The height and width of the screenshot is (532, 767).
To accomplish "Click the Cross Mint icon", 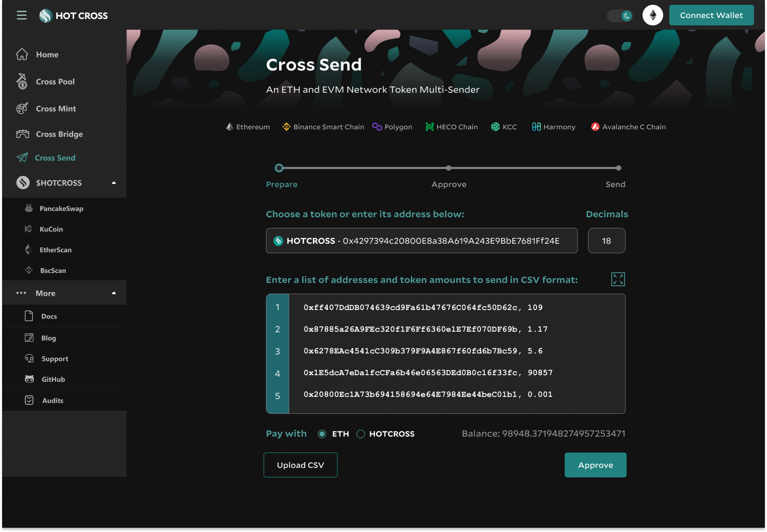I will click(22, 108).
